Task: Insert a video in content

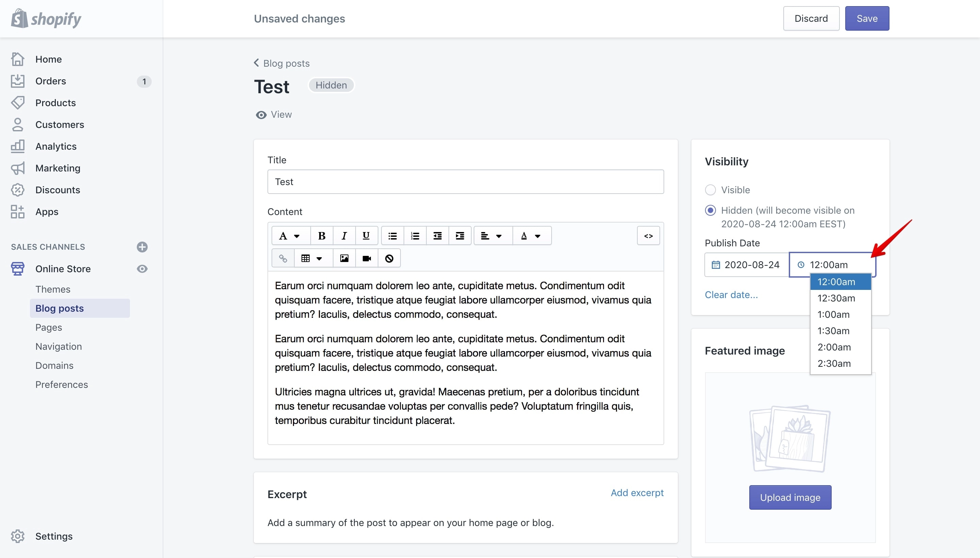Action: [366, 258]
